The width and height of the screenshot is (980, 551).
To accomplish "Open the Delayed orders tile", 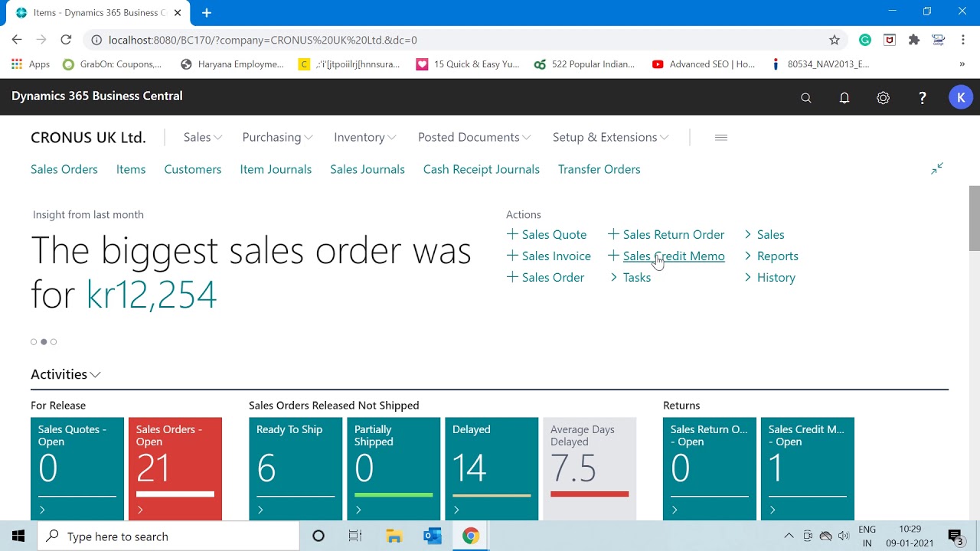I will coord(492,468).
